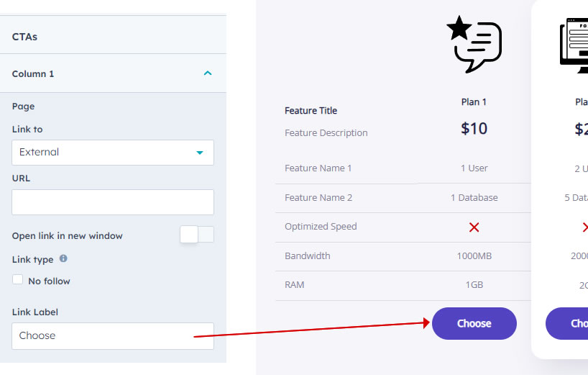Click the empty URL input field

[x=113, y=202]
